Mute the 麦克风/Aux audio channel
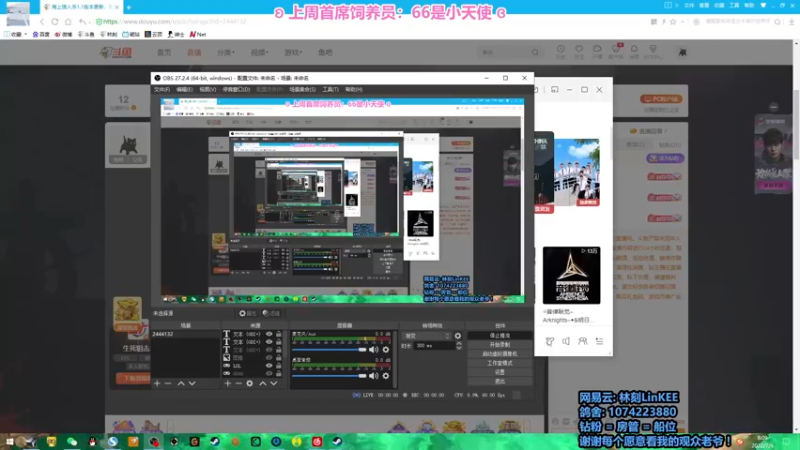The width and height of the screenshot is (800, 450). (x=373, y=349)
